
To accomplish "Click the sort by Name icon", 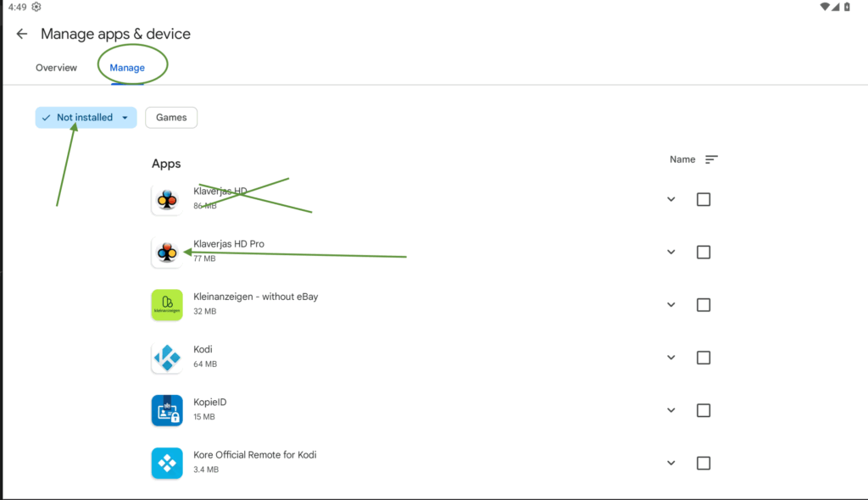I will 711,159.
